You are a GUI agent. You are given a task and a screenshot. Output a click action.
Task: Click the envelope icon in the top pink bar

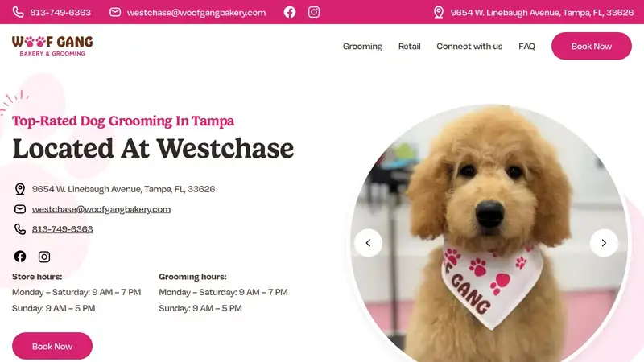pyautogui.click(x=115, y=12)
